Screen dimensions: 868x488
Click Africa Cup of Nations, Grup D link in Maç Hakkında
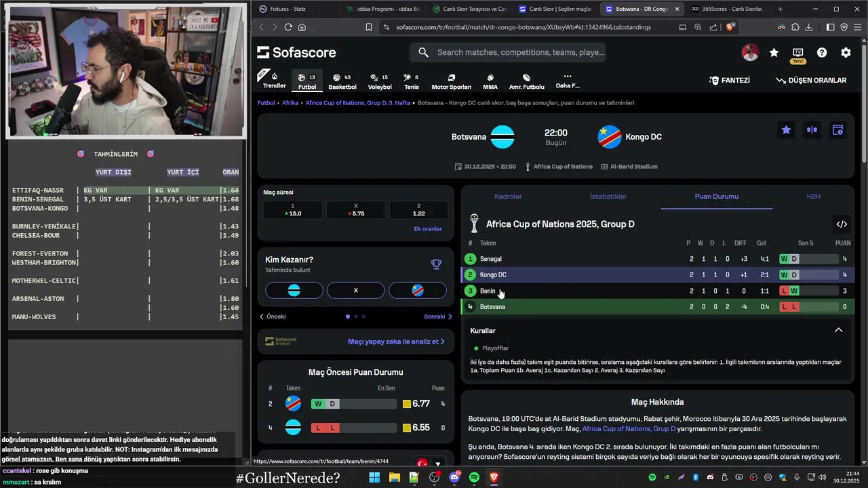pos(629,429)
